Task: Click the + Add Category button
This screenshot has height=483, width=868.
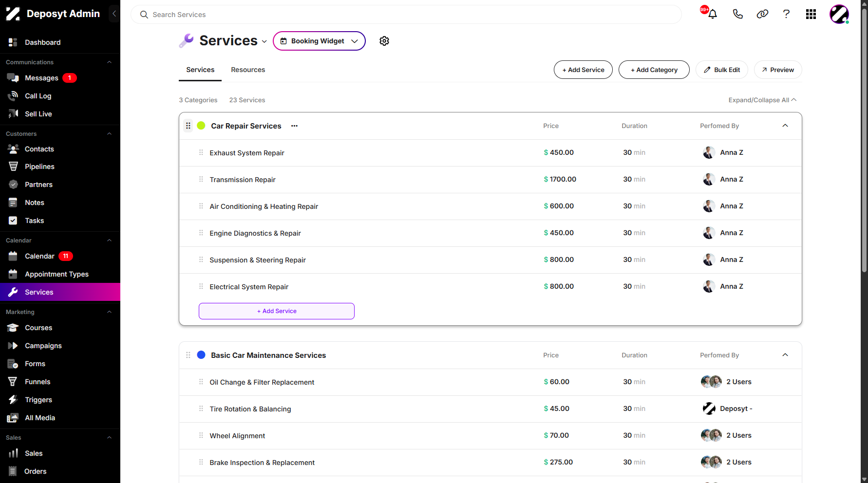Action: pos(654,70)
